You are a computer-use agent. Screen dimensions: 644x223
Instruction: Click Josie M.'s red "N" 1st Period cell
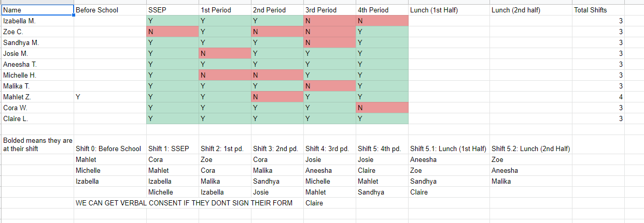click(225, 53)
